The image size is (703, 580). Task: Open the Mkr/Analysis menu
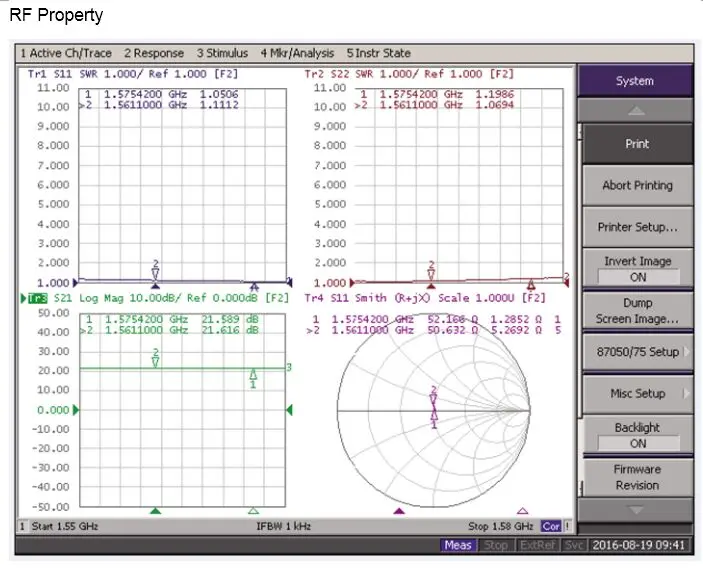(x=297, y=53)
